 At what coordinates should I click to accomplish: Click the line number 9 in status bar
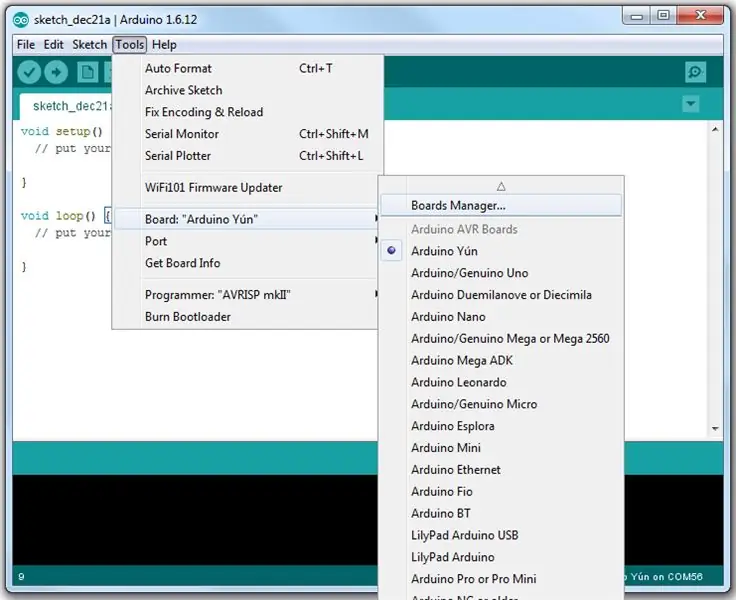pos(21,577)
